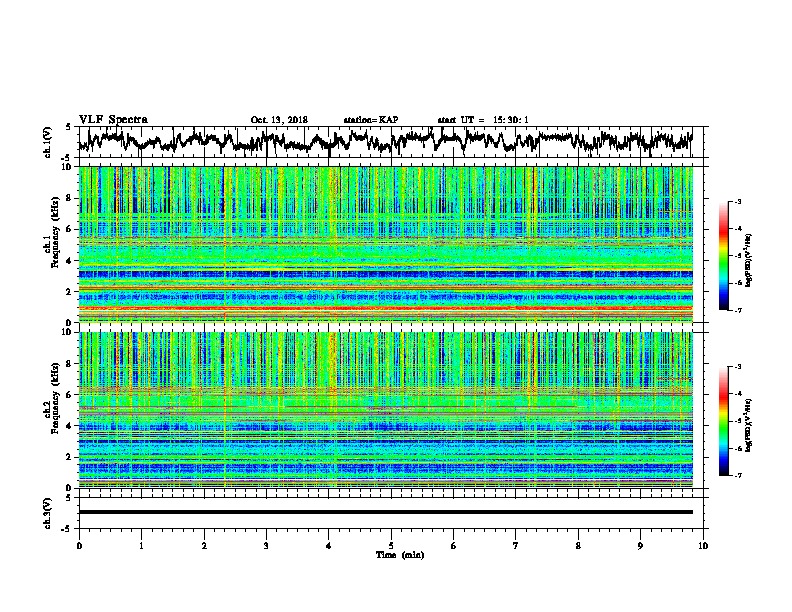Click the ch.1 color bar log(PSD) label

pos(749,261)
